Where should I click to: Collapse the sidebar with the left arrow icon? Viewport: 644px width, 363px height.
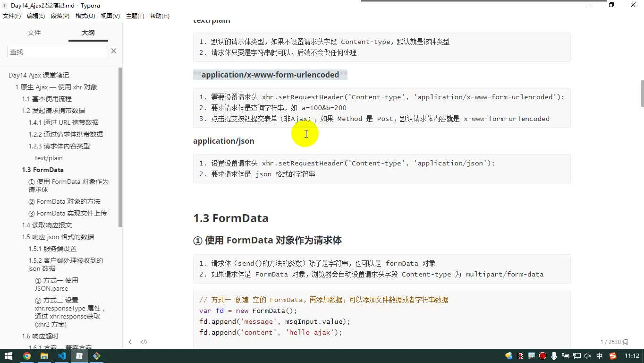130,342
